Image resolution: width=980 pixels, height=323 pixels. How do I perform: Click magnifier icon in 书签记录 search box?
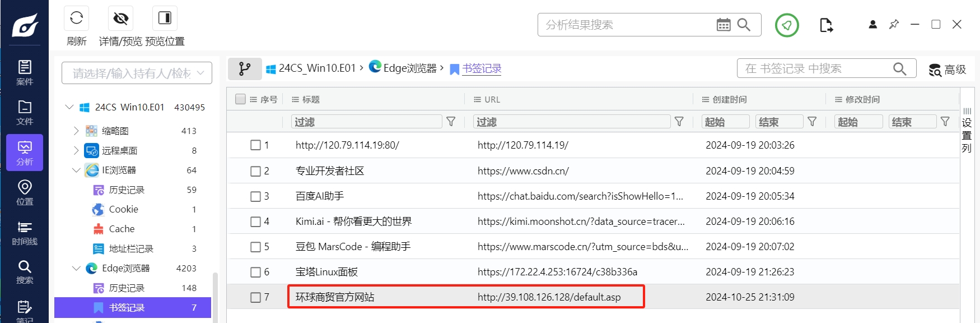tap(899, 68)
